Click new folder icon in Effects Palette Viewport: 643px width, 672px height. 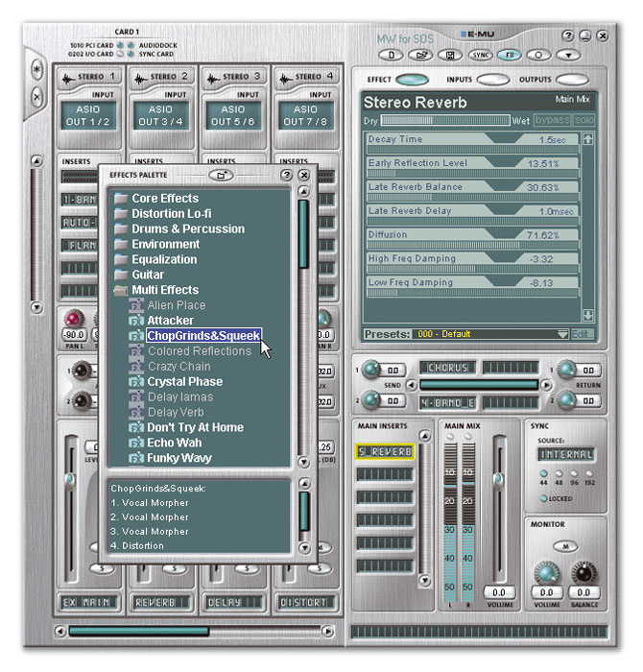click(223, 175)
